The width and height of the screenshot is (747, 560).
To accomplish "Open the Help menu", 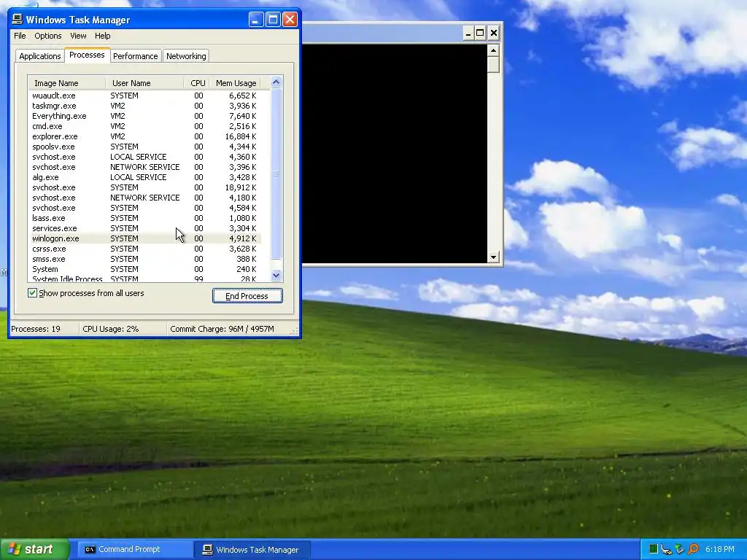I will [x=102, y=36].
